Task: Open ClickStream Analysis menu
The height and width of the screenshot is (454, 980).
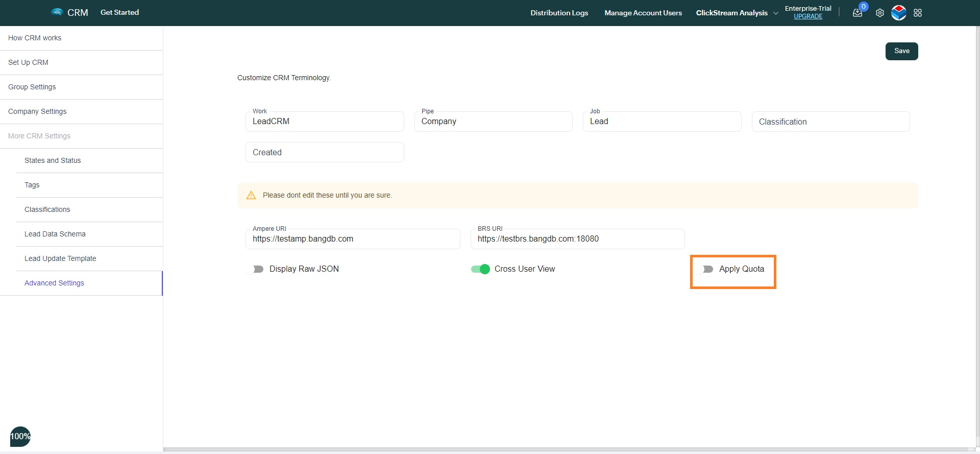Action: (731, 13)
